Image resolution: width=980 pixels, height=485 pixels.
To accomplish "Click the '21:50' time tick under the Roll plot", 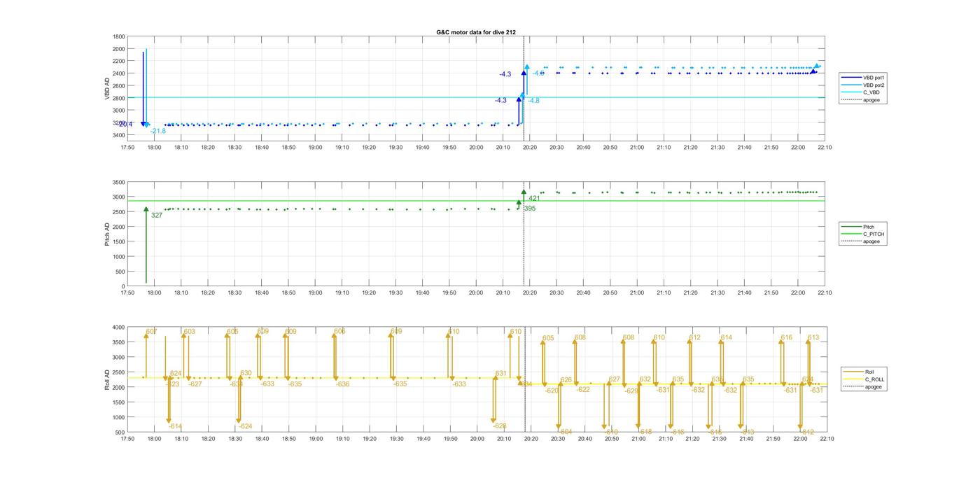I will [773, 439].
